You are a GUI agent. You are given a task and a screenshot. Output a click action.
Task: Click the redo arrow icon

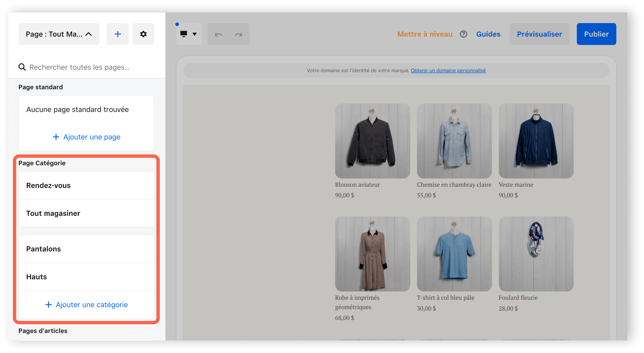point(239,34)
